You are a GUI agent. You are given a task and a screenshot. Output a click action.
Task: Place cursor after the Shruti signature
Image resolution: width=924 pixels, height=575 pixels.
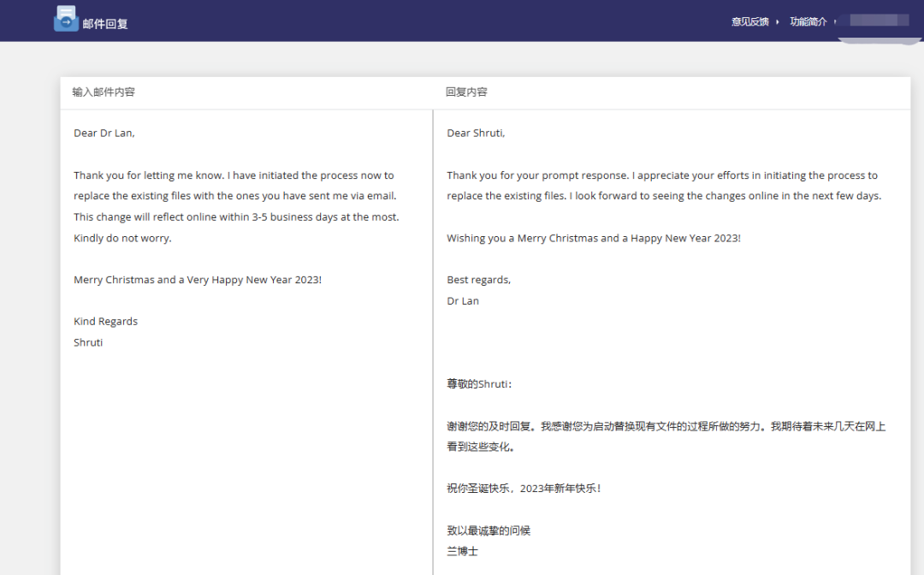click(104, 342)
